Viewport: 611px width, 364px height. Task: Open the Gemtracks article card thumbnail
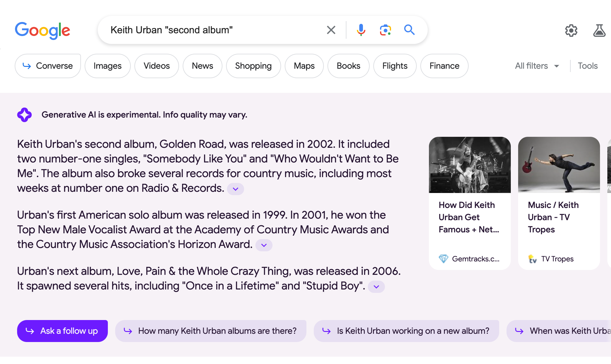470,165
